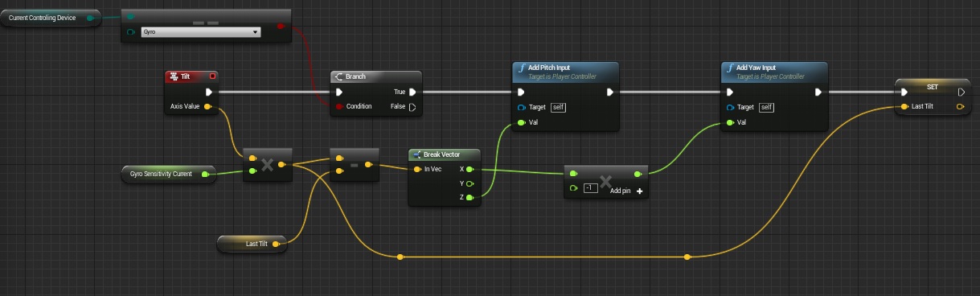Click the SET node title
980x296 pixels.
point(932,87)
